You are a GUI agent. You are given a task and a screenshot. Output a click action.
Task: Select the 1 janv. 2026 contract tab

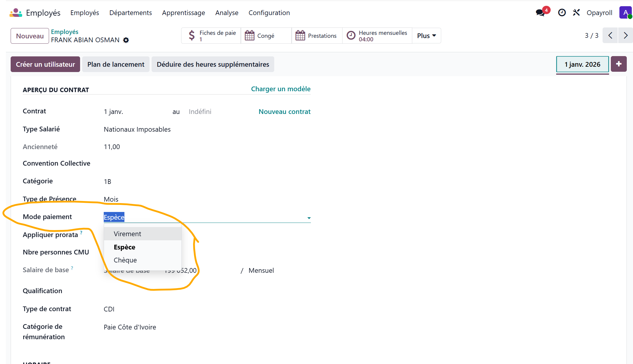(582, 64)
